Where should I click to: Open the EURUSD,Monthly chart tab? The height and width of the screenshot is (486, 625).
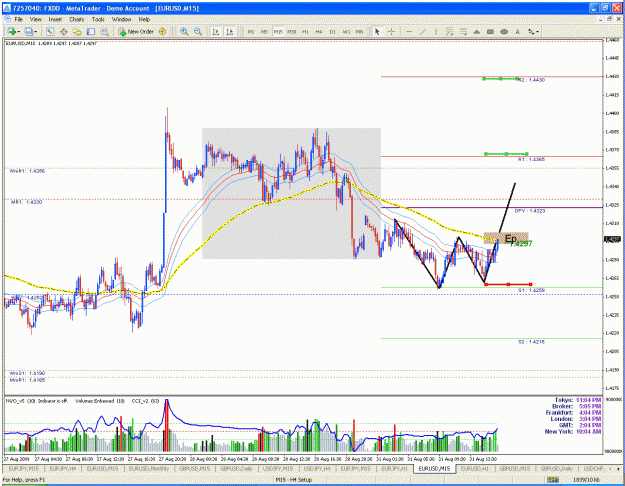pyautogui.click(x=148, y=468)
